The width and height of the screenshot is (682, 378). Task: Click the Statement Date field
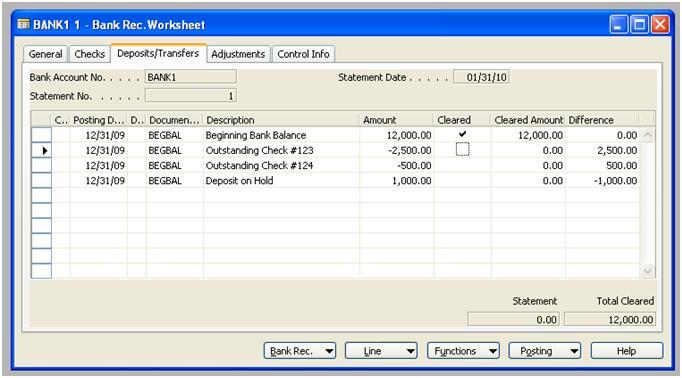coord(481,77)
